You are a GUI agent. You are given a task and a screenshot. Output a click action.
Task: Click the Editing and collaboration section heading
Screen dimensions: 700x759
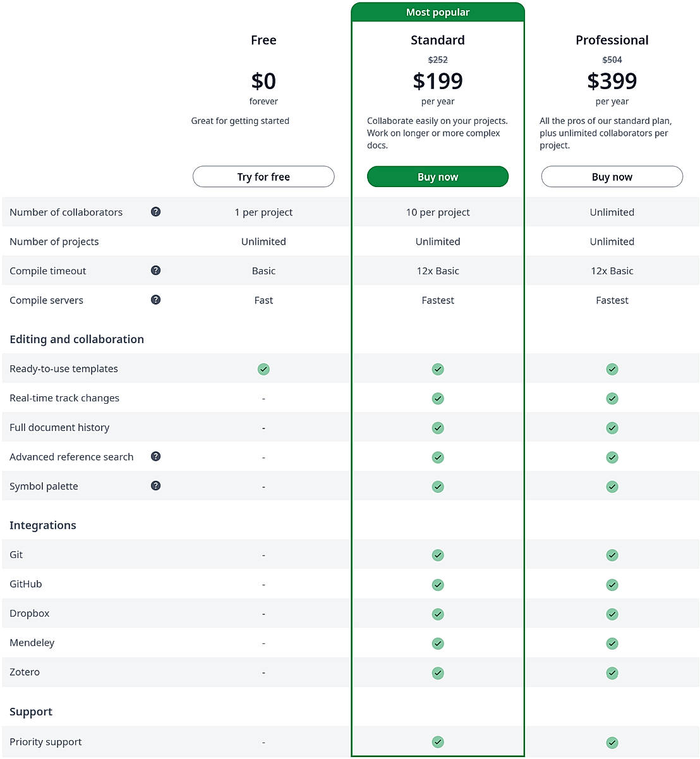(x=76, y=339)
